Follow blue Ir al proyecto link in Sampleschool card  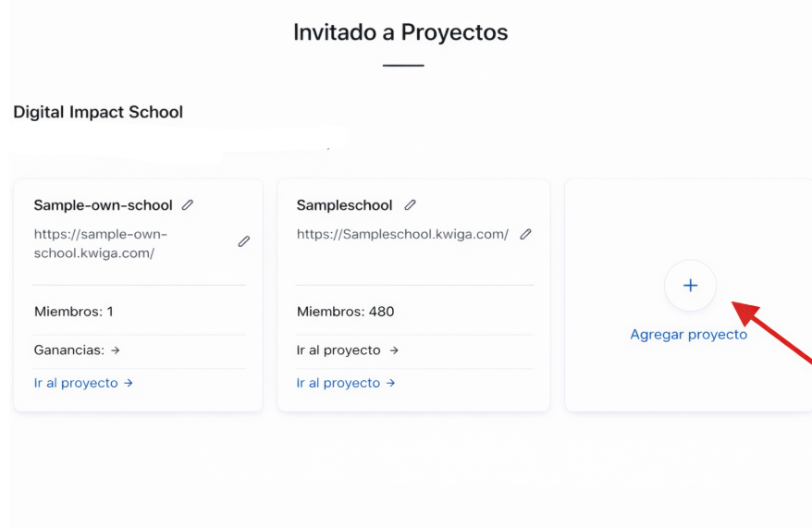click(338, 383)
